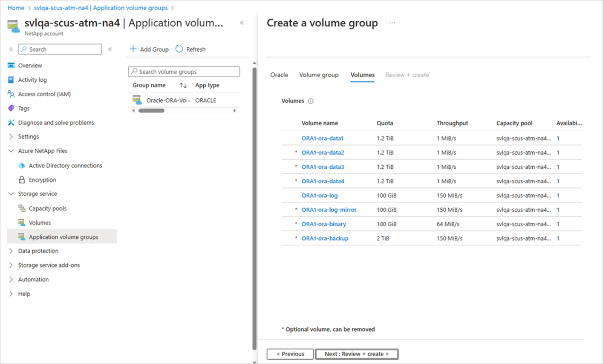The image size is (603, 364).
Task: Open the ORA1-ora-backup volume link
Action: pyautogui.click(x=325, y=238)
